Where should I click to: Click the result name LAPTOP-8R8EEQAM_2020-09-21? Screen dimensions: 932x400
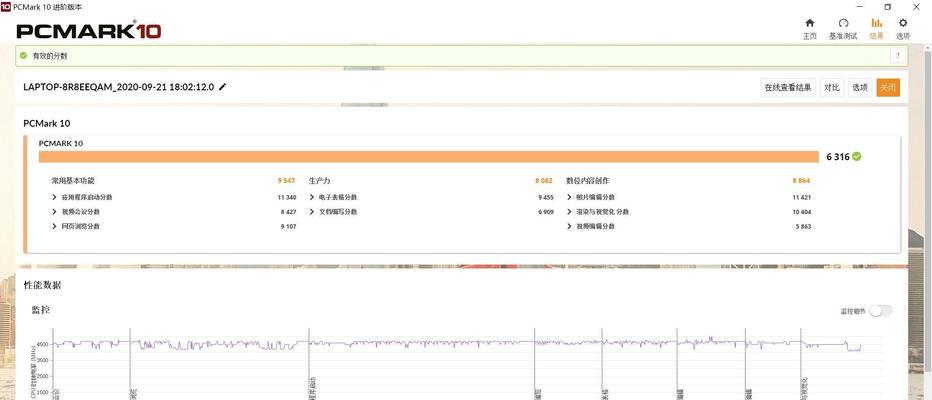click(119, 87)
